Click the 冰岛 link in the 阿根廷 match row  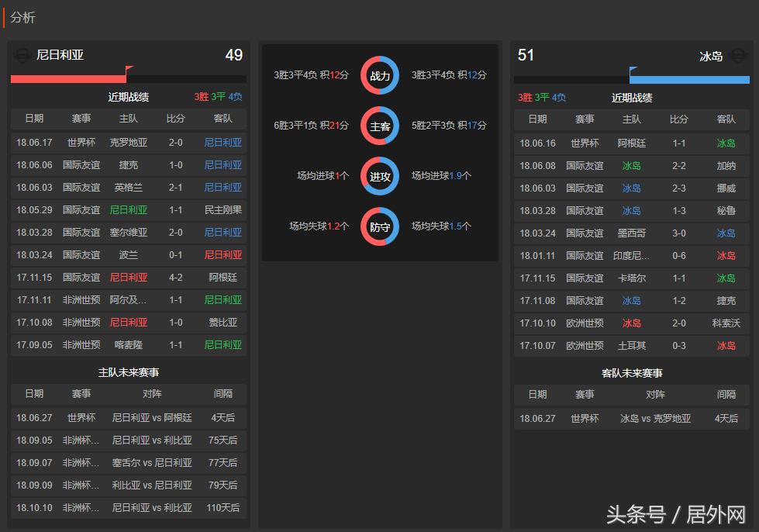tap(726, 143)
